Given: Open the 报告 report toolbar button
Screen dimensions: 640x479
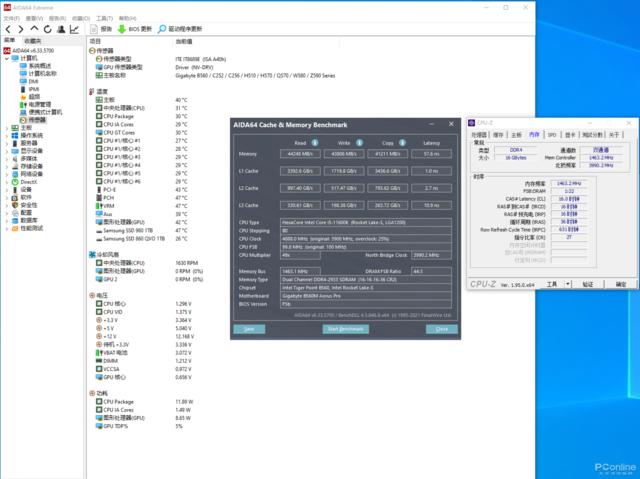Looking at the screenshot, I should click(x=101, y=29).
